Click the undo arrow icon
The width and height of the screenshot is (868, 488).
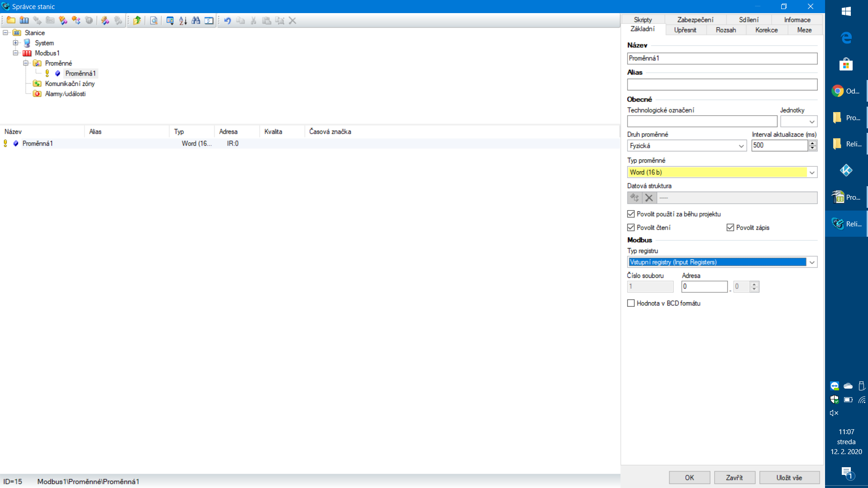227,20
